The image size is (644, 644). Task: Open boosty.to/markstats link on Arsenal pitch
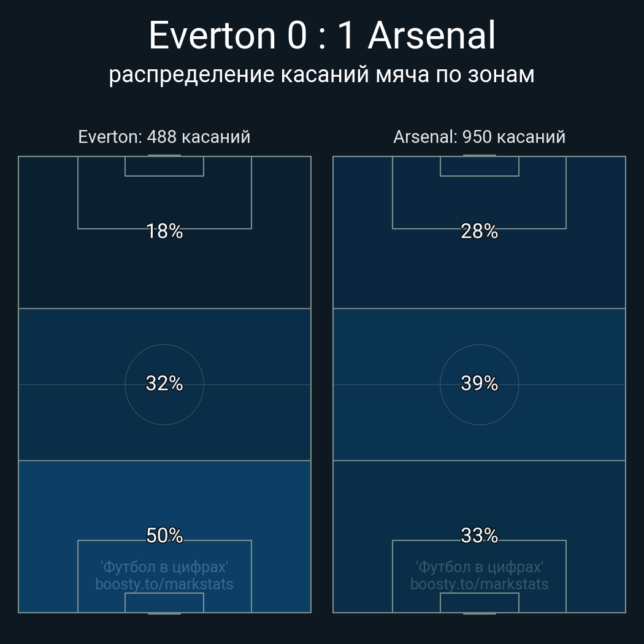click(479, 584)
